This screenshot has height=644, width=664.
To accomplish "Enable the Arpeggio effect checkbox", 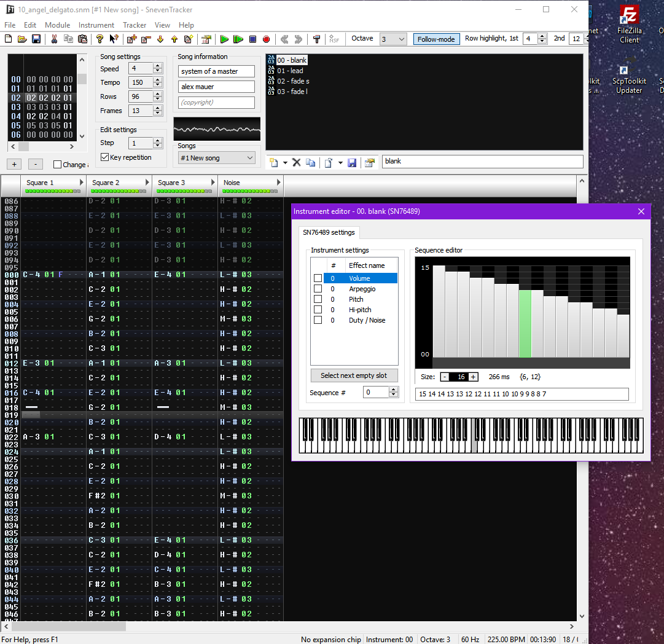I will coord(318,289).
